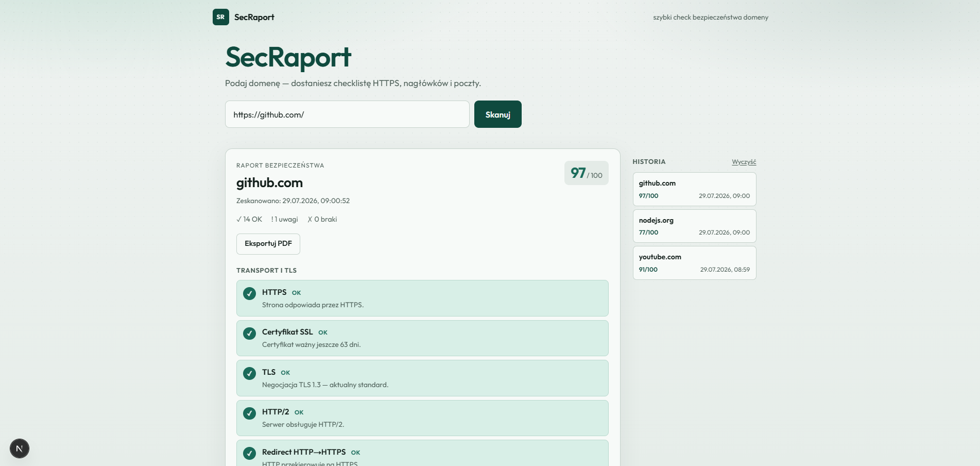Click the TRANSPORT I TLS section header
The height and width of the screenshot is (466, 980).
click(266, 271)
